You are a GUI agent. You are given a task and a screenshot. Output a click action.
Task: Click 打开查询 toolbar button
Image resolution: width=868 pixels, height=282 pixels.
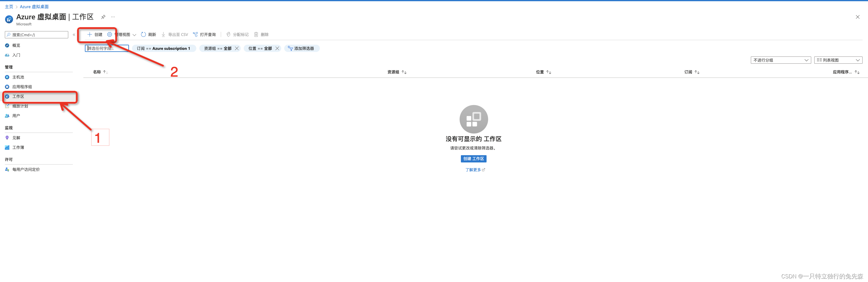[204, 34]
